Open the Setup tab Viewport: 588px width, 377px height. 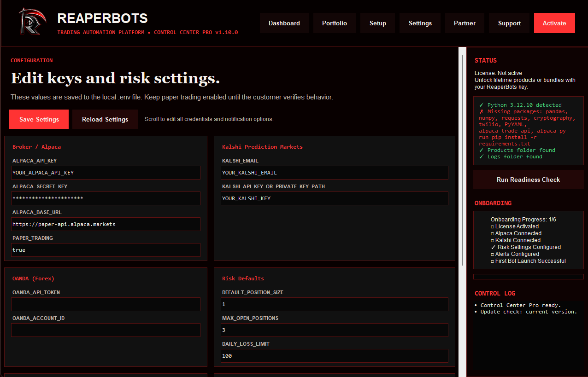coord(378,23)
